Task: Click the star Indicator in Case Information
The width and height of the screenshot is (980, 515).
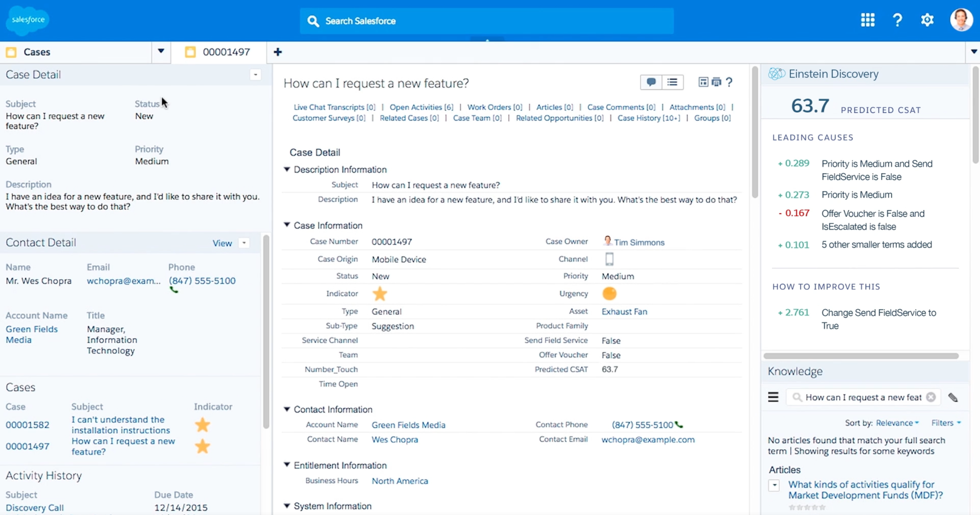Action: pyautogui.click(x=379, y=294)
